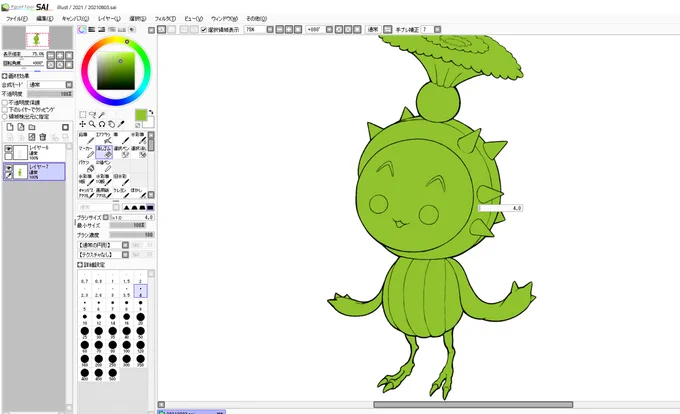Toggle the selection display checkbox in toolbar

pos(204,30)
